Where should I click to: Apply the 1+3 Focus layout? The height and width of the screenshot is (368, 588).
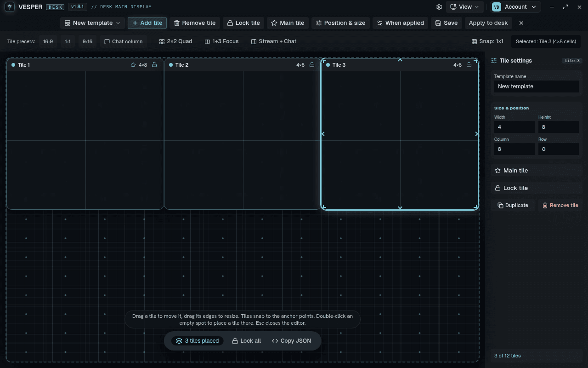coord(221,41)
